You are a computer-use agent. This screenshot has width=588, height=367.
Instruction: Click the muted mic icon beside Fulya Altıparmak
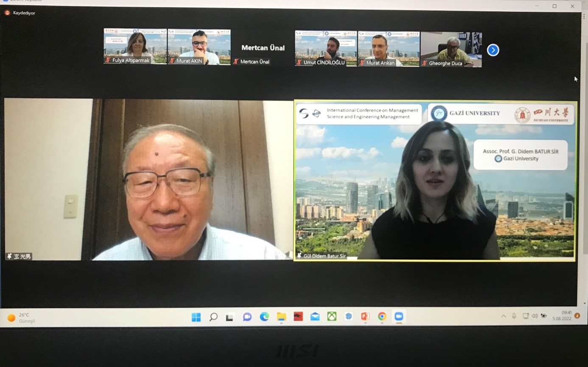coord(108,60)
